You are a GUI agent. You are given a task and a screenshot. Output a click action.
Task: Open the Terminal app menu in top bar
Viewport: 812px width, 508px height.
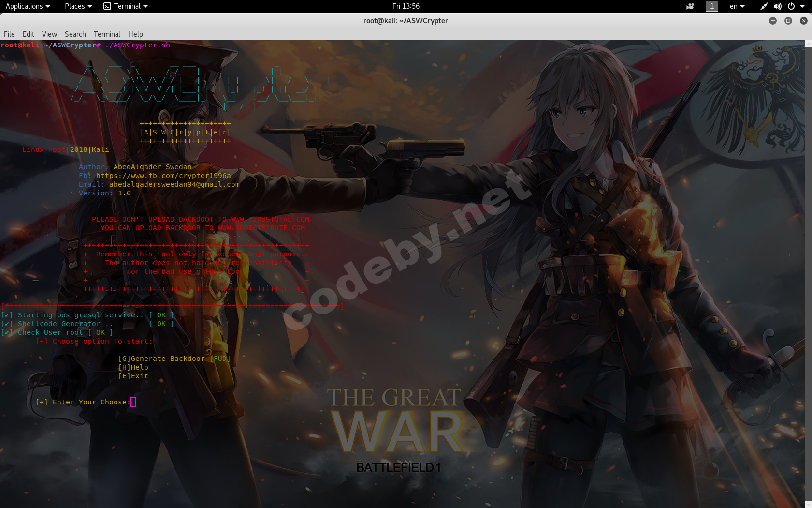(x=126, y=6)
